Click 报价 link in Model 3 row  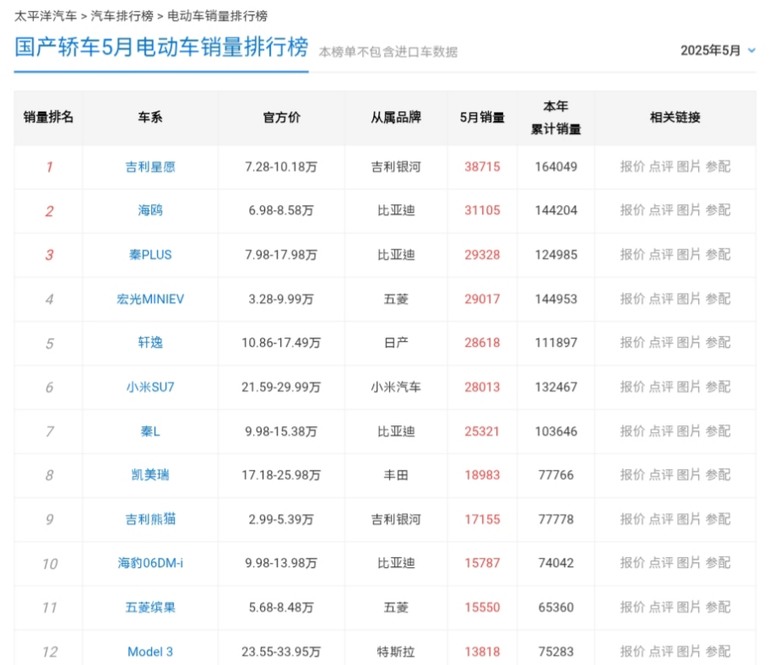coord(632,652)
